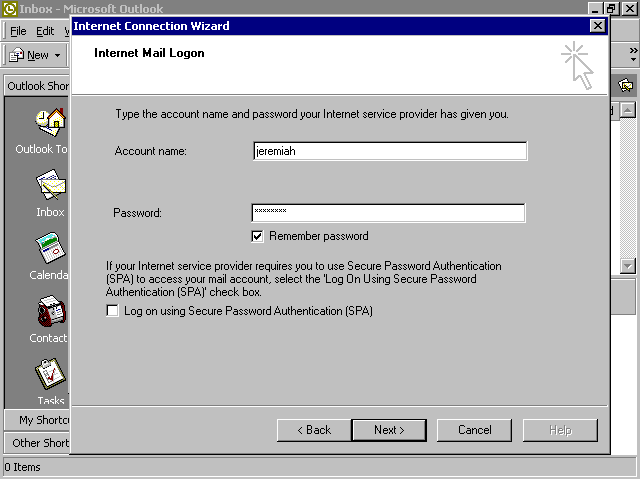Cancel the Internet Connection Wizard
Screen dimensions: 640x480
tap(474, 430)
